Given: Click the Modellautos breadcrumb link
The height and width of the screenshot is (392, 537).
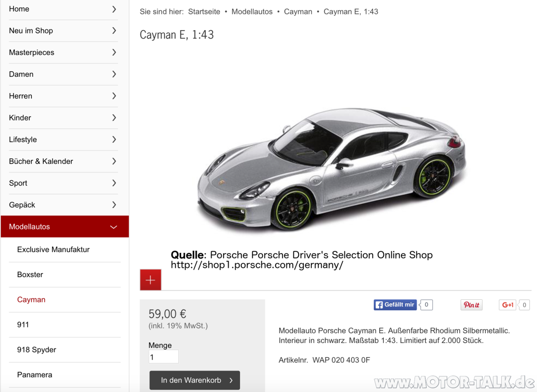Looking at the screenshot, I should 252,12.
